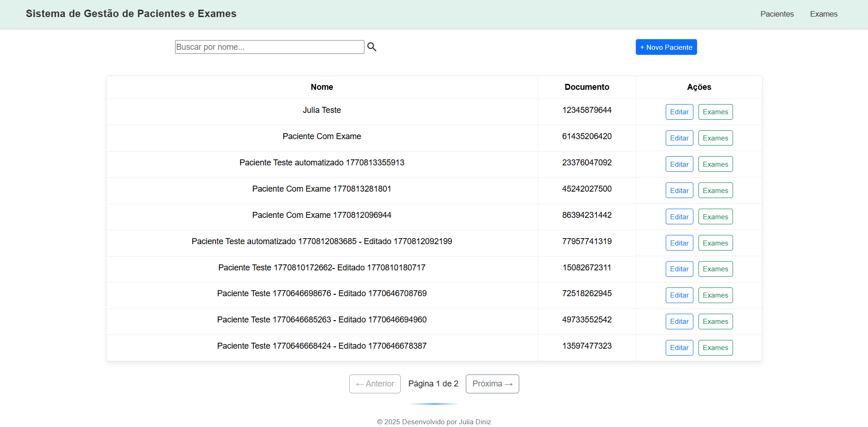Click document number 12345879644
Screen dimensions: 868x427
pos(586,110)
